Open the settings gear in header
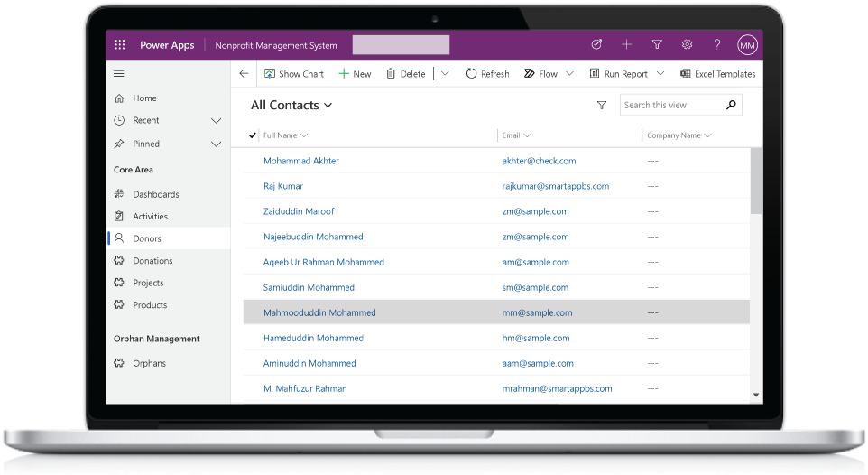The image size is (868, 475). [687, 45]
